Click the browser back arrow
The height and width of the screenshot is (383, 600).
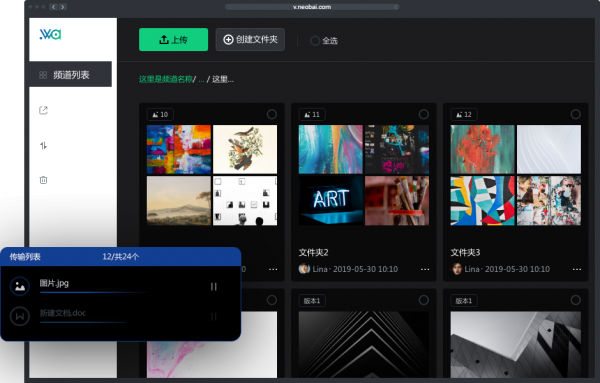[x=54, y=7]
